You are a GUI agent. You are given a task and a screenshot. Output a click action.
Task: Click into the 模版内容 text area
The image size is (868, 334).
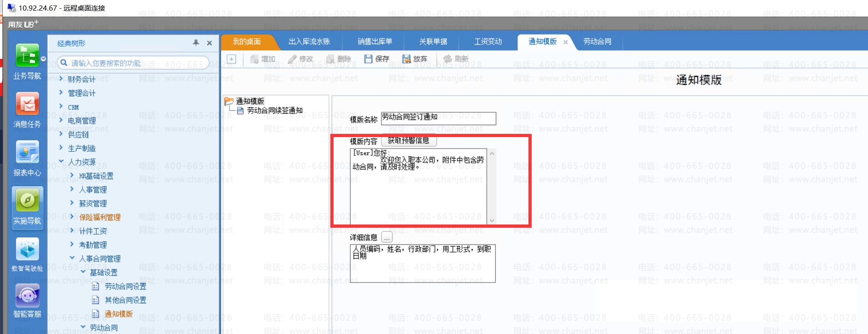coord(418,186)
